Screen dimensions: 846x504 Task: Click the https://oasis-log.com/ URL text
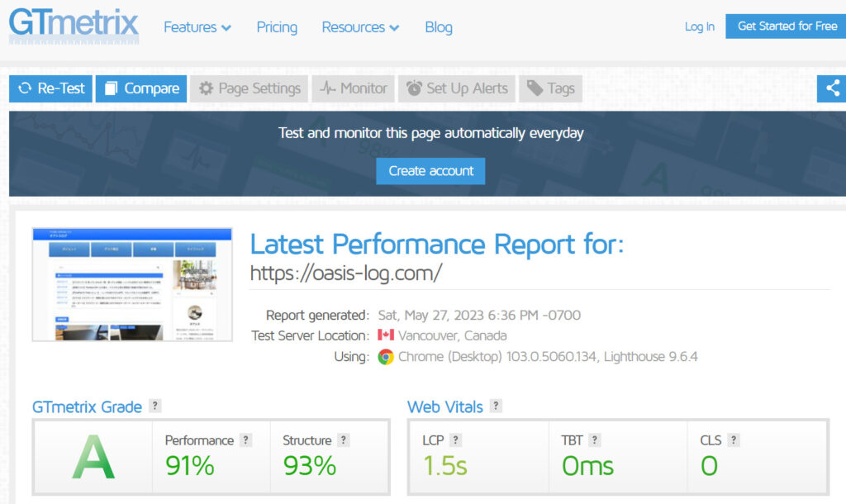pyautogui.click(x=346, y=273)
